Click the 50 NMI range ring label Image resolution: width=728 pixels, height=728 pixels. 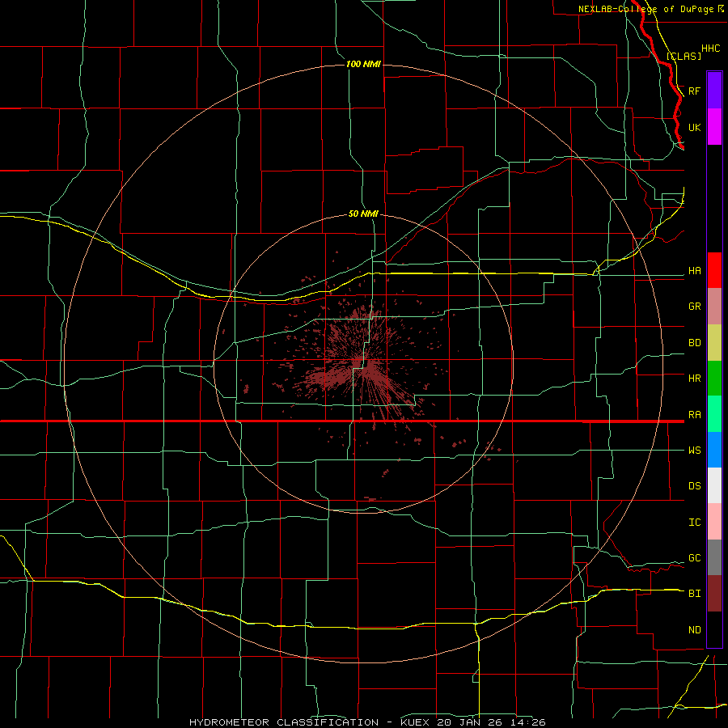pyautogui.click(x=363, y=214)
